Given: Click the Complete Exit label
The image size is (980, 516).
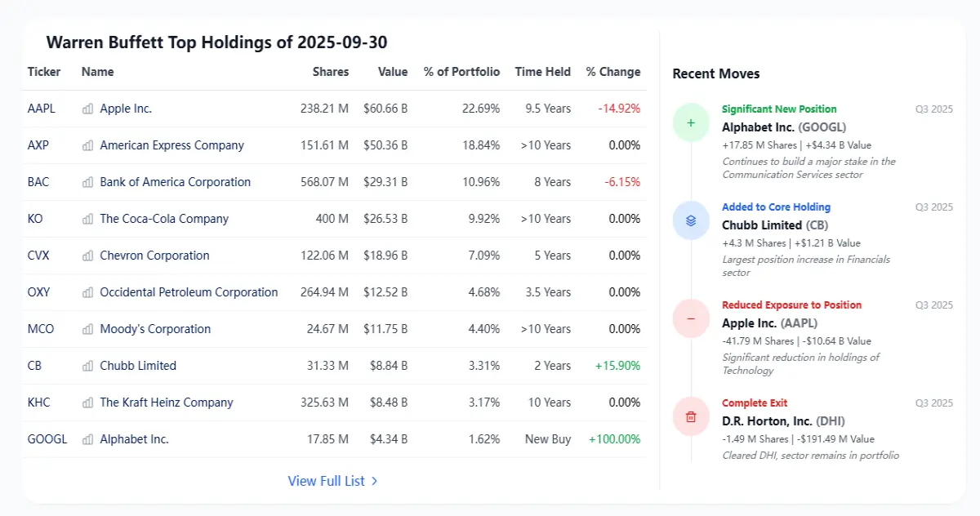Looking at the screenshot, I should tap(755, 403).
